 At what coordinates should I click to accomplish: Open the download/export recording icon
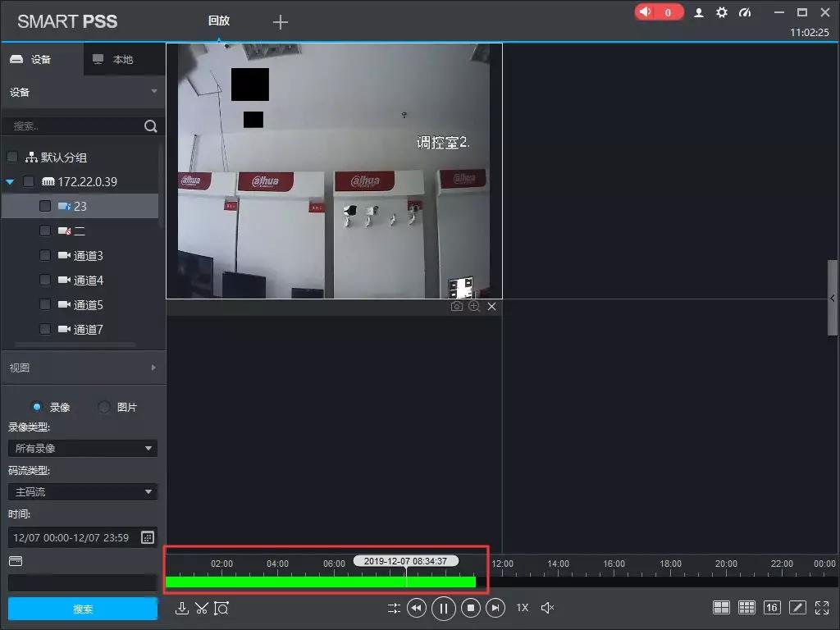182,608
